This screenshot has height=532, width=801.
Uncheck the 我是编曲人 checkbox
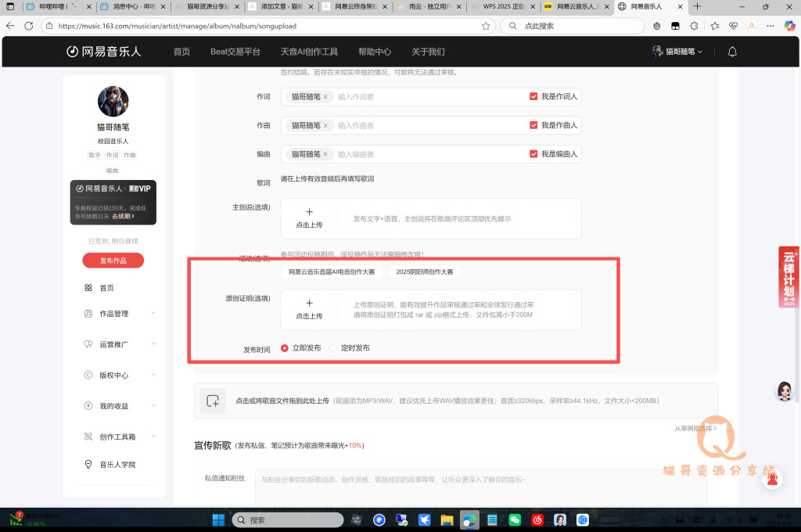(533, 154)
